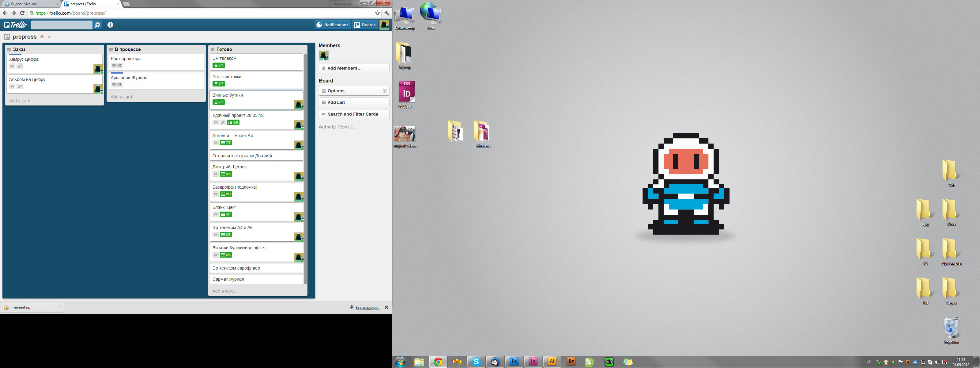The height and width of the screenshot is (368, 980).
Task: Toggle the eye badge on Догоняй -- Бланк А4
Action: click(215, 143)
